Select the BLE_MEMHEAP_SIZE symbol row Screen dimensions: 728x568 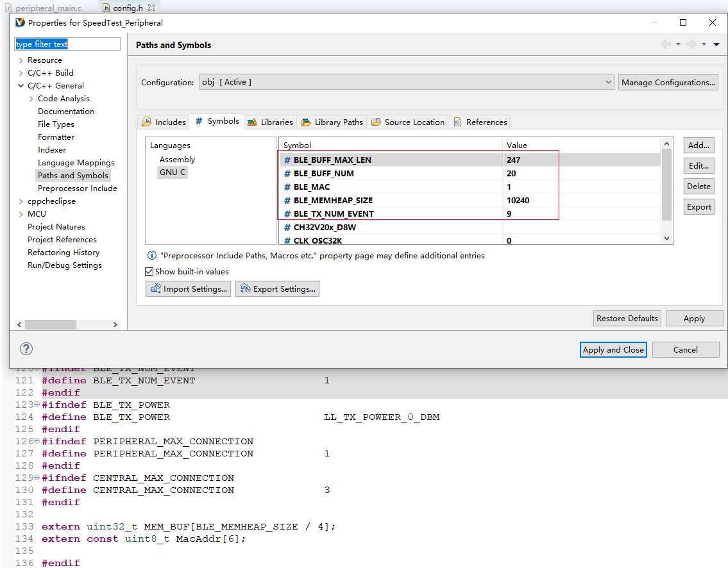tap(333, 201)
